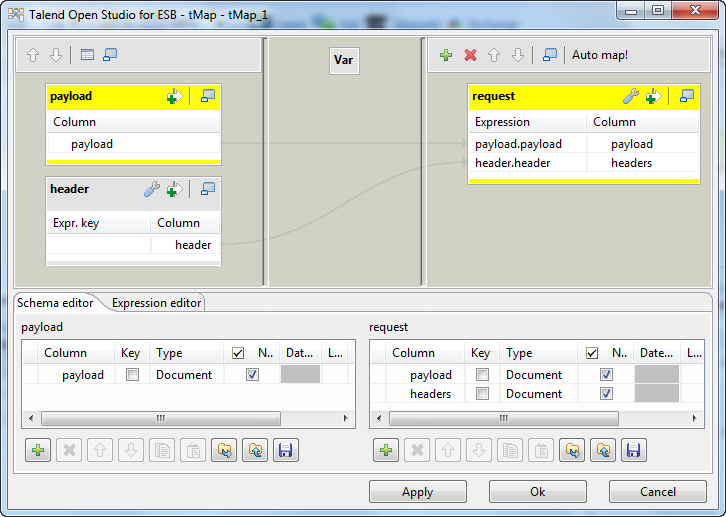Viewport: 726px width, 517px height.
Task: Toggle Nullable checkbox for headers row
Action: (606, 394)
